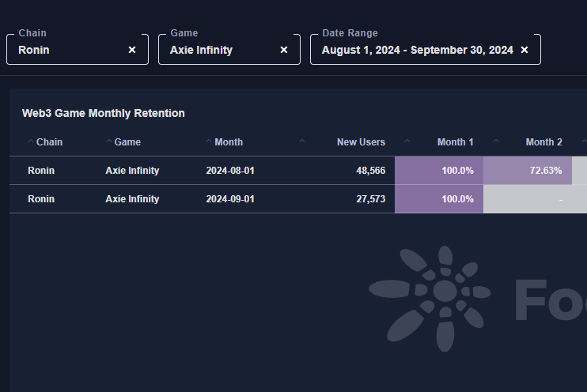Viewport: 587px width, 392px height.
Task: Open the Game filter dropdown
Action: tap(229, 49)
